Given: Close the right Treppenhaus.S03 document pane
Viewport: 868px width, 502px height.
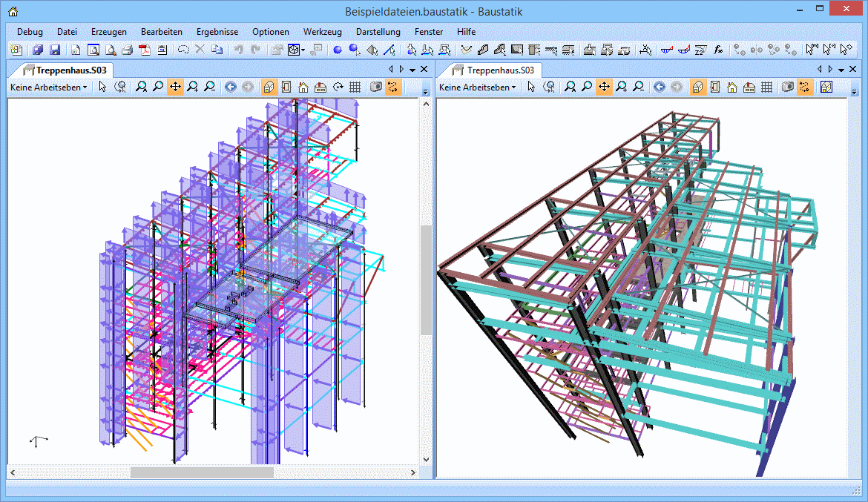Looking at the screenshot, I should pos(853,69).
